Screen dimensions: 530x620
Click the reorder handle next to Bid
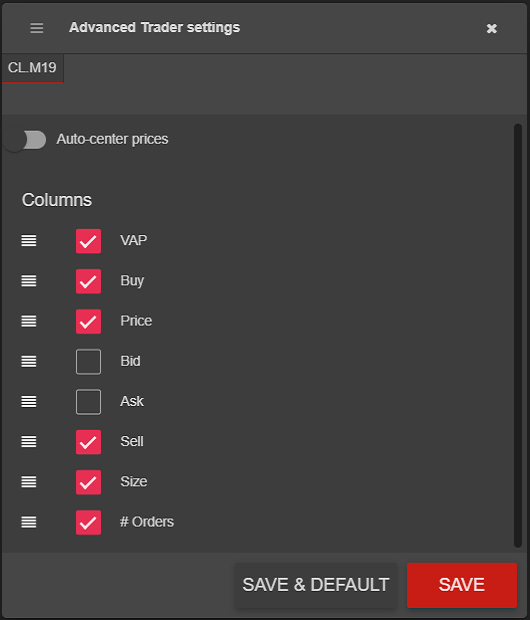(29, 361)
